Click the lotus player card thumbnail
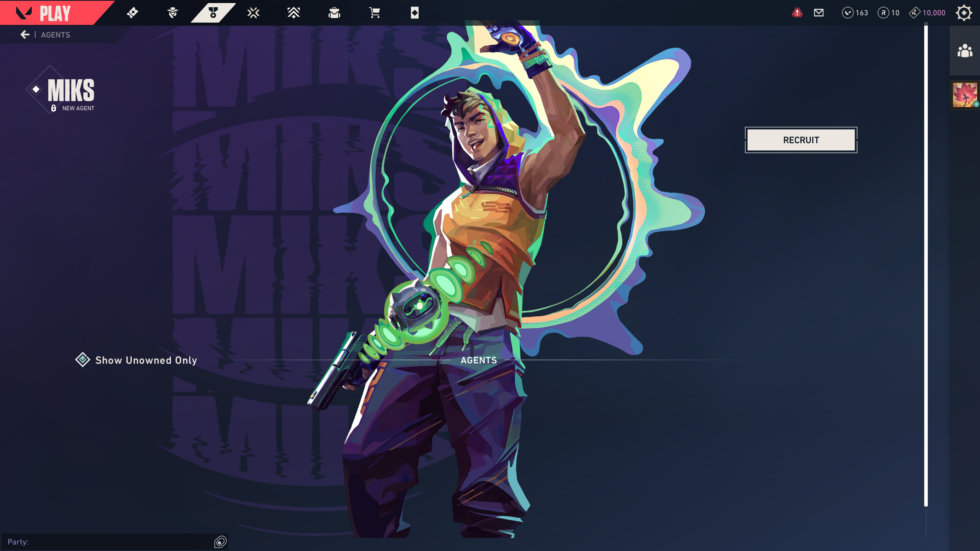This screenshot has width=980, height=551. 965,95
